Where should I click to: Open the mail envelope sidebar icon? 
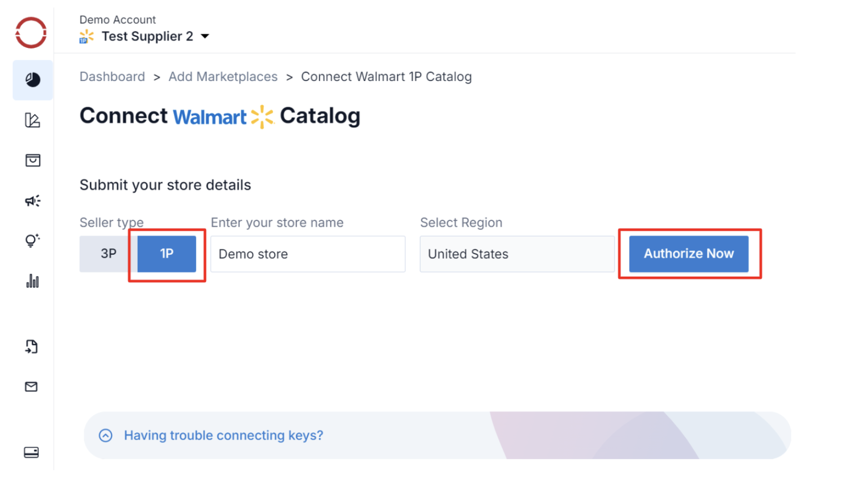click(32, 387)
